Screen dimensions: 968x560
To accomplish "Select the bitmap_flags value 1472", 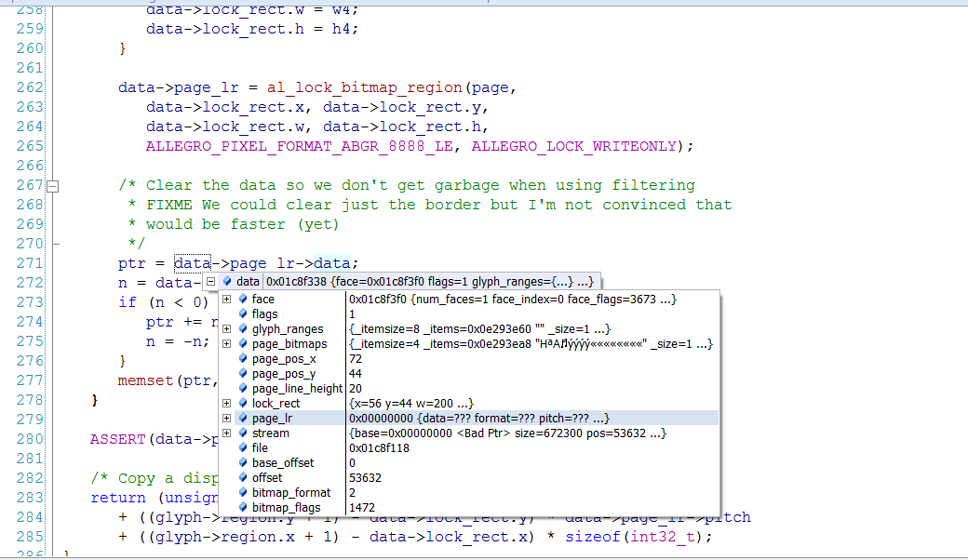I will coord(362,508).
